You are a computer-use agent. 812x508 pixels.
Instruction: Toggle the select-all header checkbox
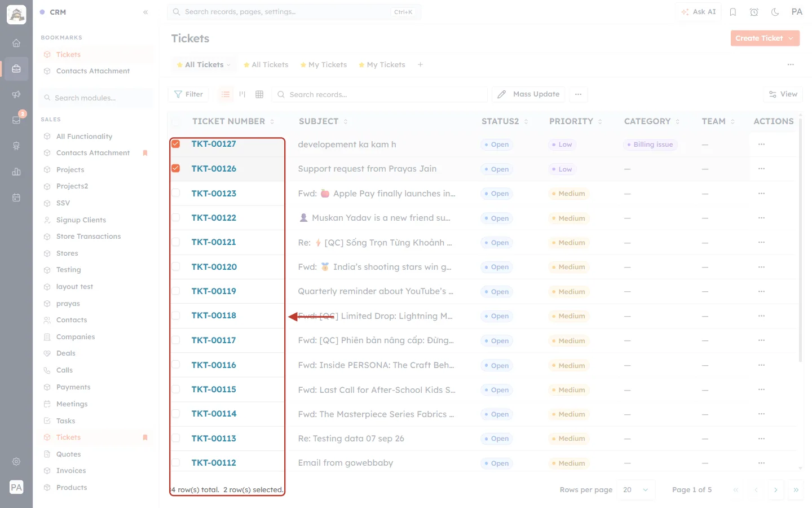pyautogui.click(x=176, y=121)
